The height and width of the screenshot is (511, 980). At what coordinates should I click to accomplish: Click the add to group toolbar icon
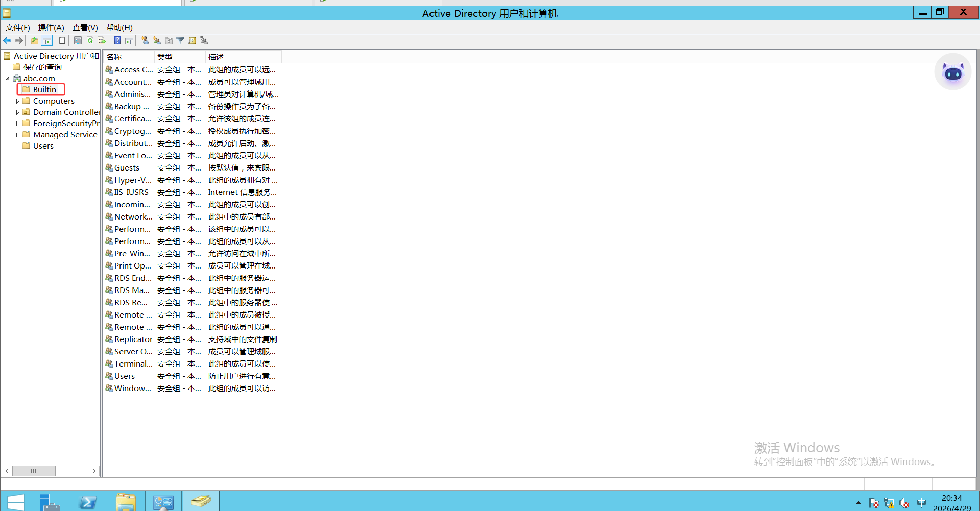tap(204, 41)
